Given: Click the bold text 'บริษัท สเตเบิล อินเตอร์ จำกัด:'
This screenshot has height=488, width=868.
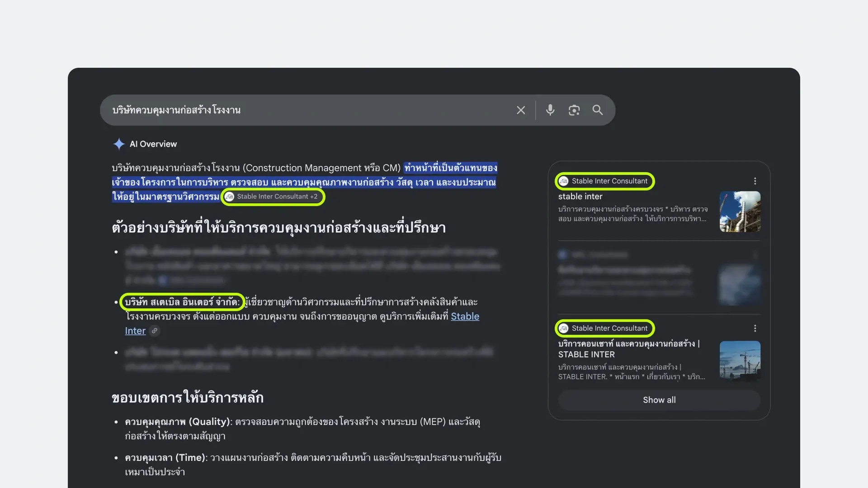Looking at the screenshot, I should click(x=182, y=302).
